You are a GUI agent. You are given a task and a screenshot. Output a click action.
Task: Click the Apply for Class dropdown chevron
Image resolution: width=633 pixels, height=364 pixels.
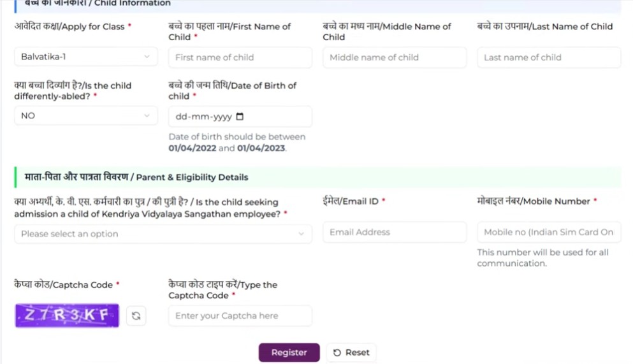147,57
